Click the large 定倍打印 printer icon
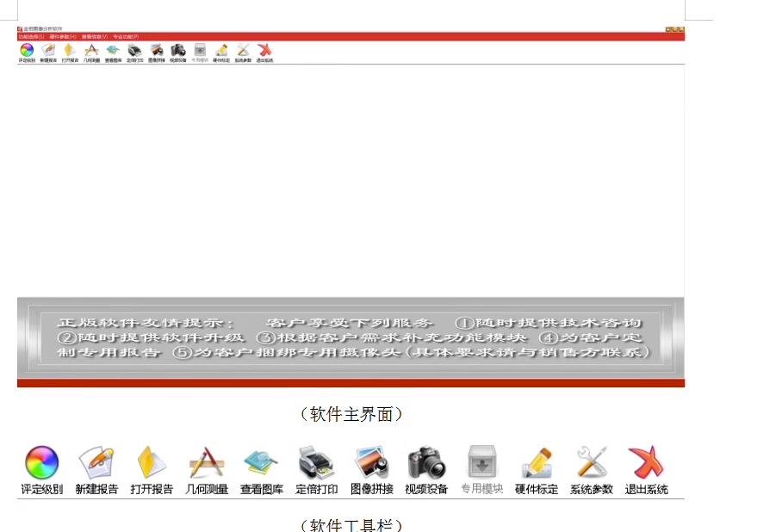776x532 pixels. pos(316,463)
